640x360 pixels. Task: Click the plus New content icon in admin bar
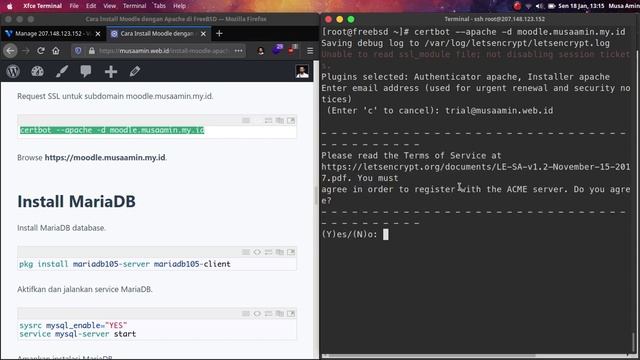tap(111, 71)
